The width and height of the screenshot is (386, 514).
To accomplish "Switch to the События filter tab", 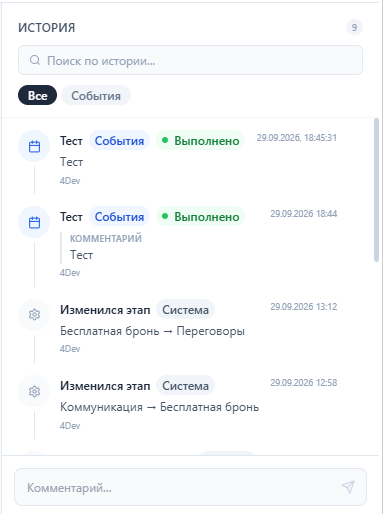I will tap(96, 95).
